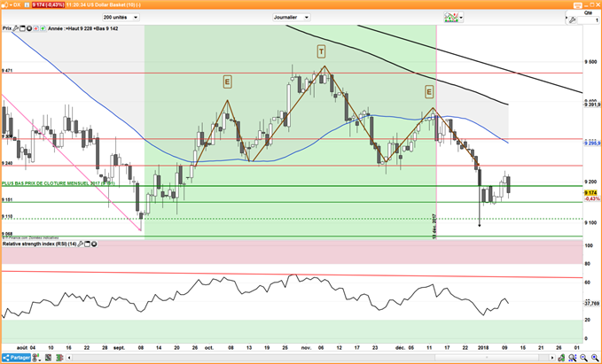This screenshot has width=602, height=364.
Task: Click the round dark icon in Prix toolbar
Action: 29,28
